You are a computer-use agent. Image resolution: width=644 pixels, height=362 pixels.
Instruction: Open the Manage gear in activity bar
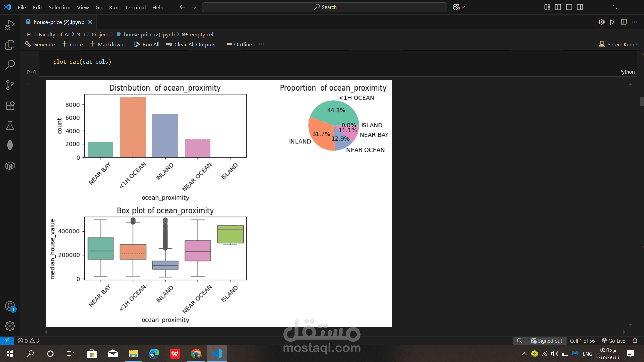(x=10, y=326)
